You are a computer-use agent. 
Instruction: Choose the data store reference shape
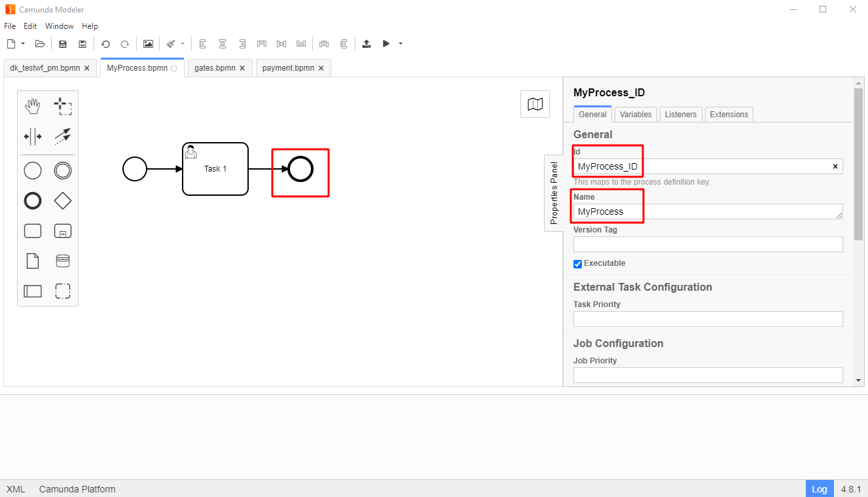coord(62,261)
